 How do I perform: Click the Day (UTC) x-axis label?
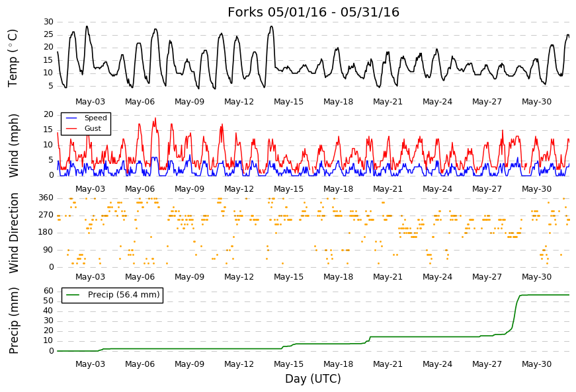pyautogui.click(x=313, y=379)
